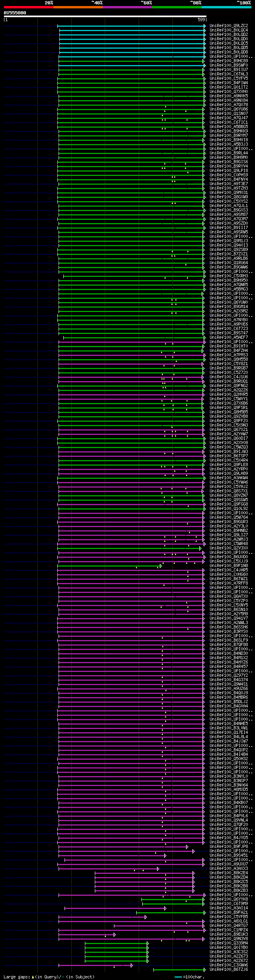
Task: Open hit UniRef100_Q7XVH0
Action: pos(229,92)
